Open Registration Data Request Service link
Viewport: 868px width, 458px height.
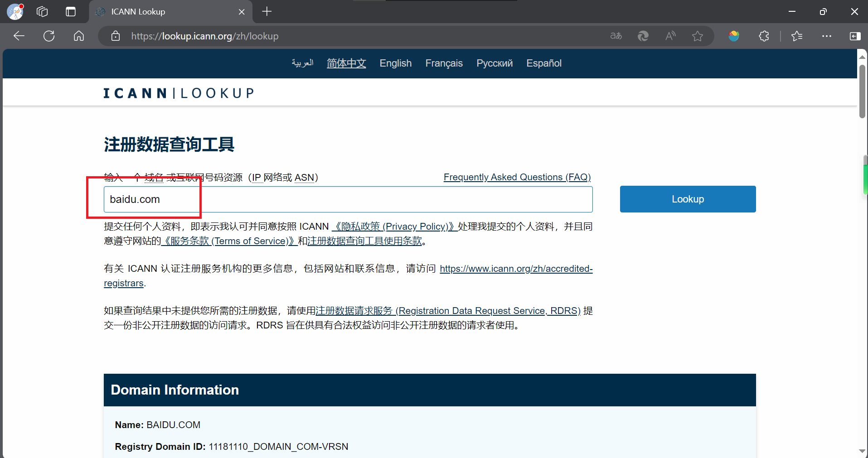tap(448, 311)
